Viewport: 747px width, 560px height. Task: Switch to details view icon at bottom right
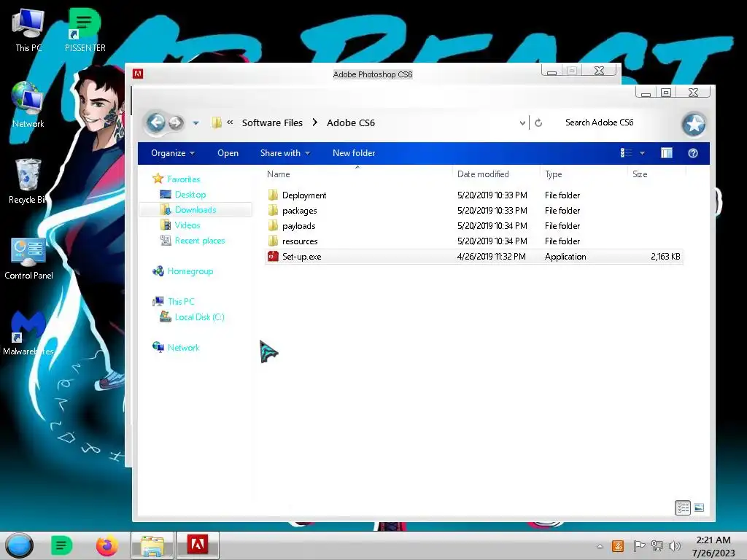(x=683, y=507)
